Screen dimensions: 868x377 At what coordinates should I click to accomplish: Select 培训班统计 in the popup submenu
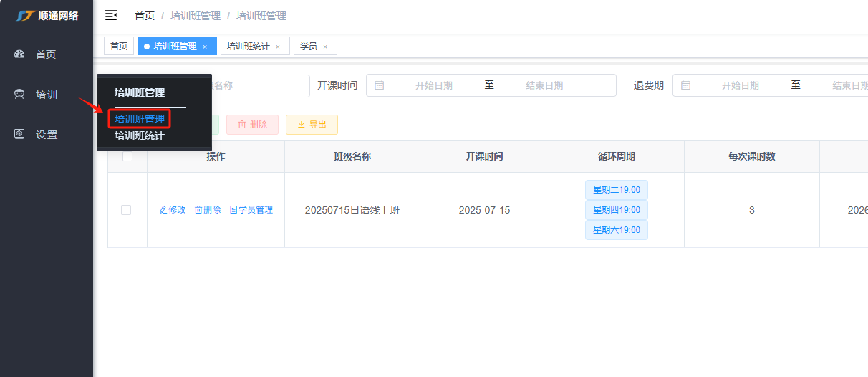[x=140, y=135]
